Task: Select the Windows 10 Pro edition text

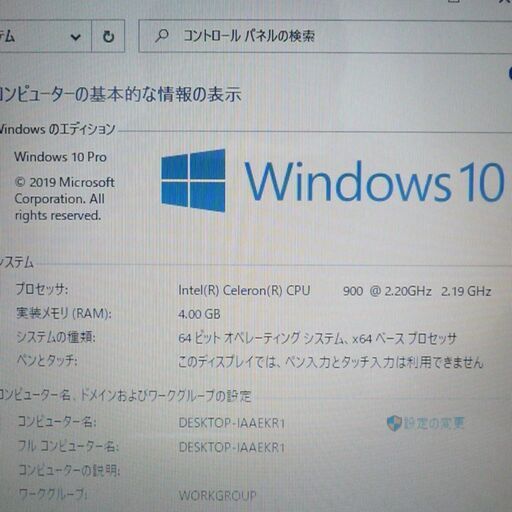Action: point(60,157)
